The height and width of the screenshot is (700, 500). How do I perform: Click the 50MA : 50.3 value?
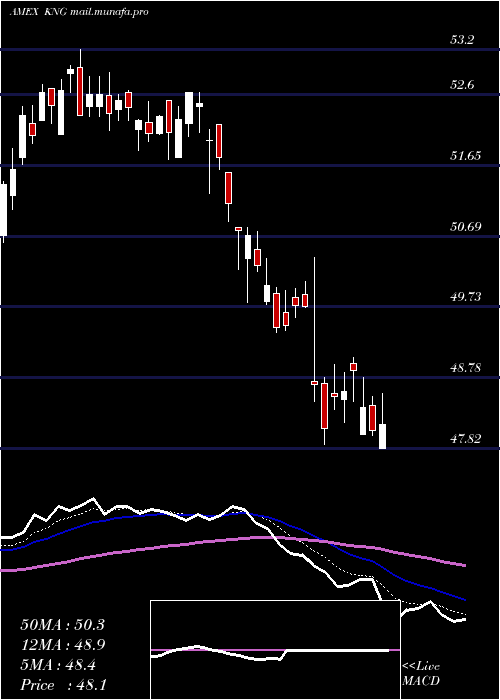62,625
